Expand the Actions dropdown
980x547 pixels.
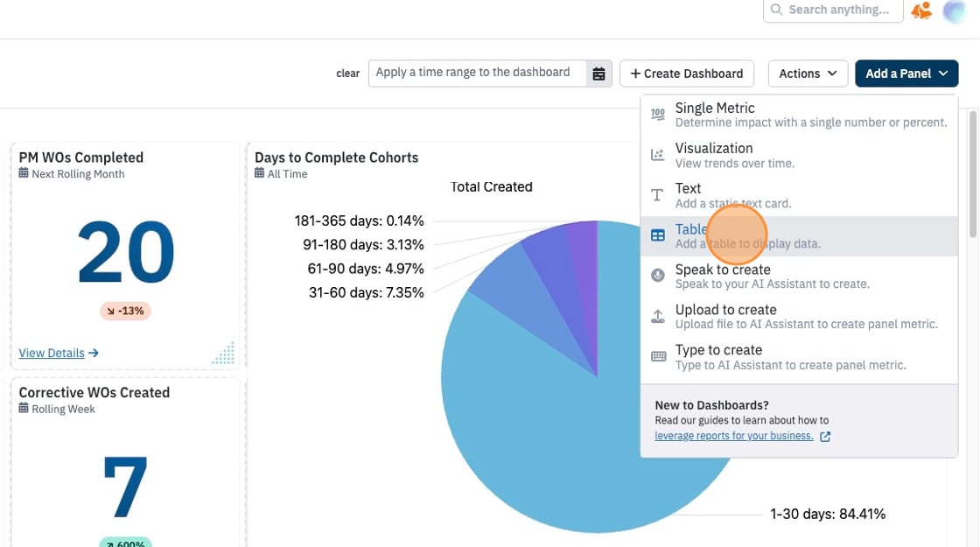coord(808,74)
